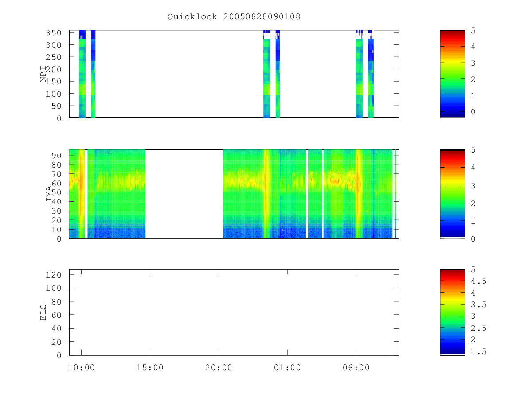
Task: Click the 10:00 time axis label
Action: [81, 368]
